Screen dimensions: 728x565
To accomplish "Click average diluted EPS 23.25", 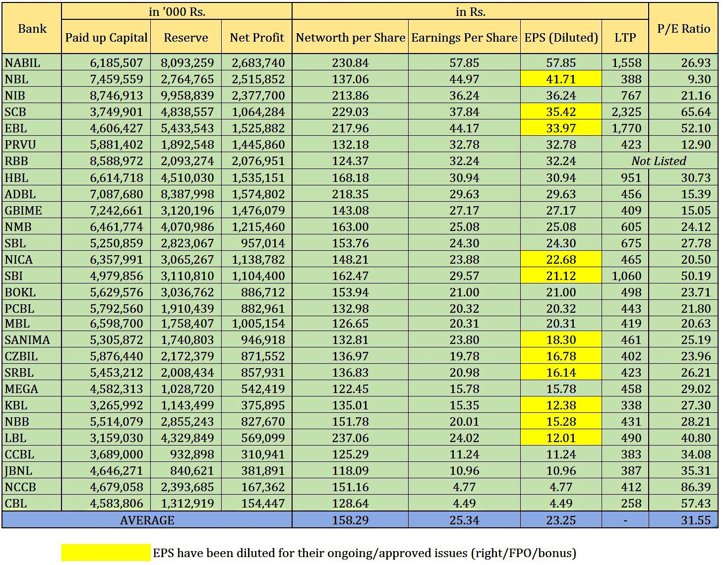I will pos(561,520).
